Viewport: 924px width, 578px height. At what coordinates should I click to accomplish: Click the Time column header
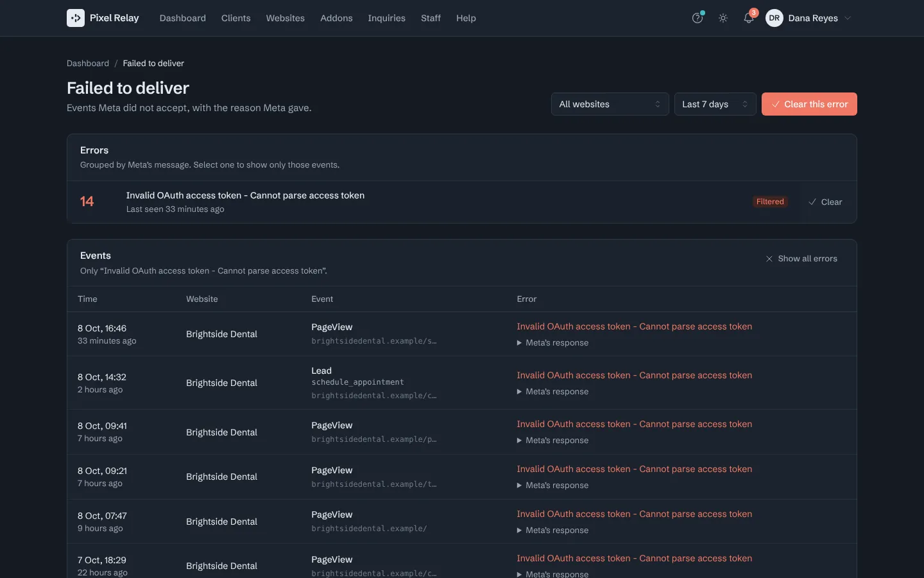[87, 299]
